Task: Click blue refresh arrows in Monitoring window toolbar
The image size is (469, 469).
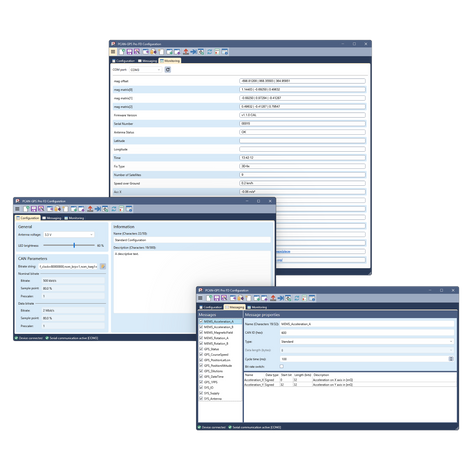Action: pos(209,52)
